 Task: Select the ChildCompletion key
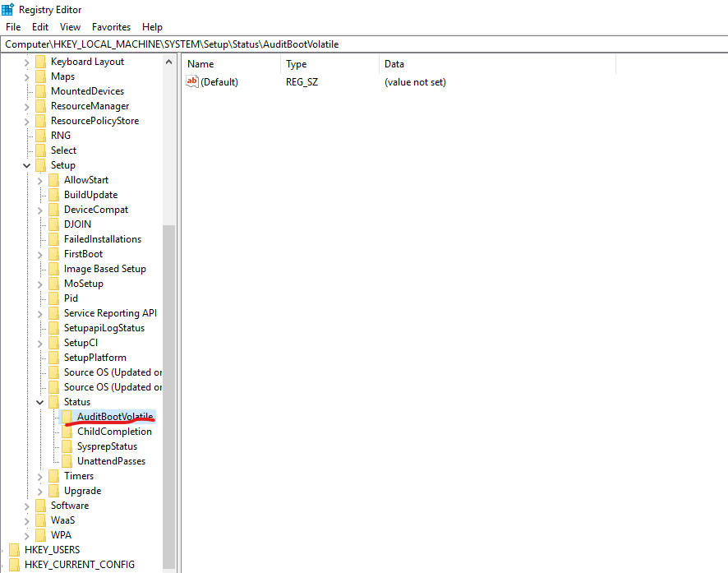[x=114, y=432]
